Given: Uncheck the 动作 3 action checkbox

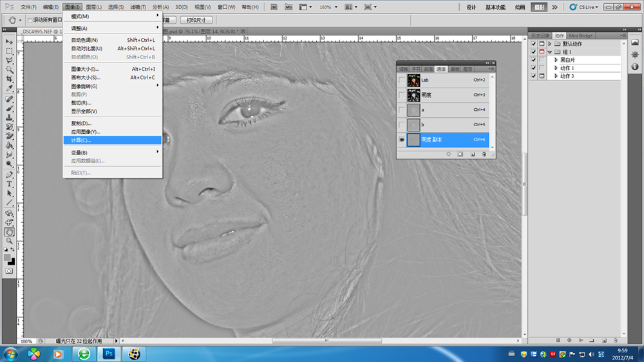Looking at the screenshot, I should [533, 76].
